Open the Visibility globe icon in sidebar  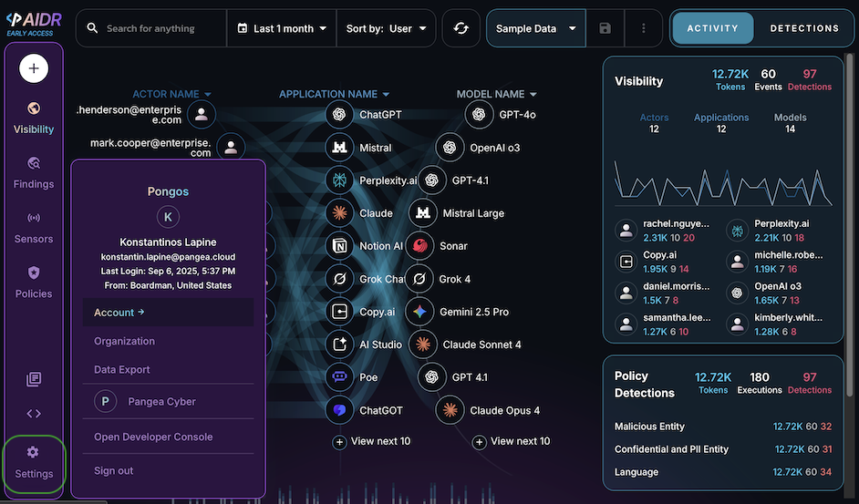[x=34, y=108]
